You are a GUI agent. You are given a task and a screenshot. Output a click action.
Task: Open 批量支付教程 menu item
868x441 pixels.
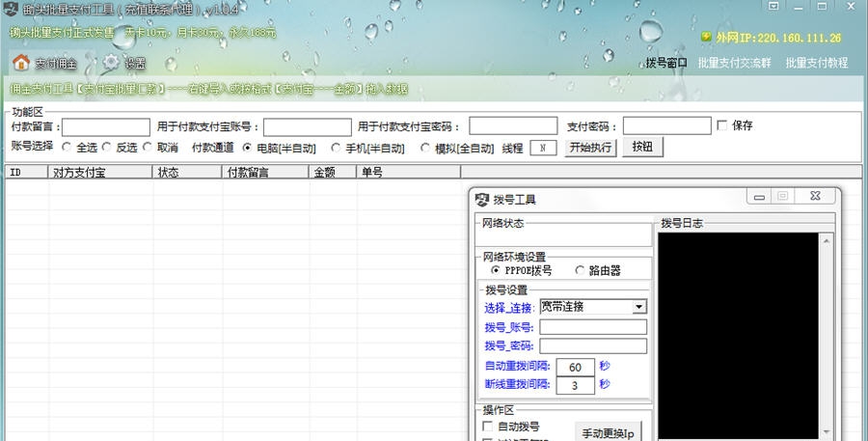tap(816, 64)
